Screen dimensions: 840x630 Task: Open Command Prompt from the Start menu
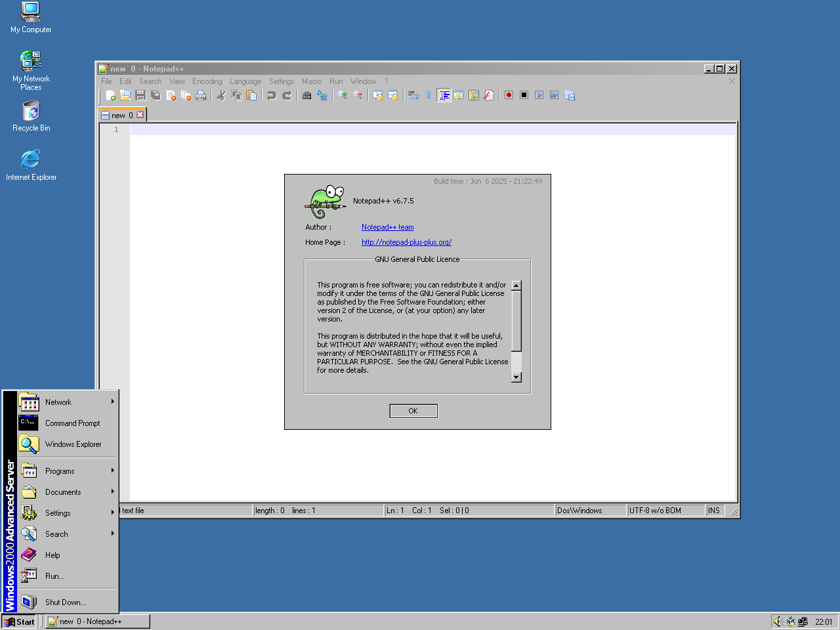pyautogui.click(x=67, y=423)
